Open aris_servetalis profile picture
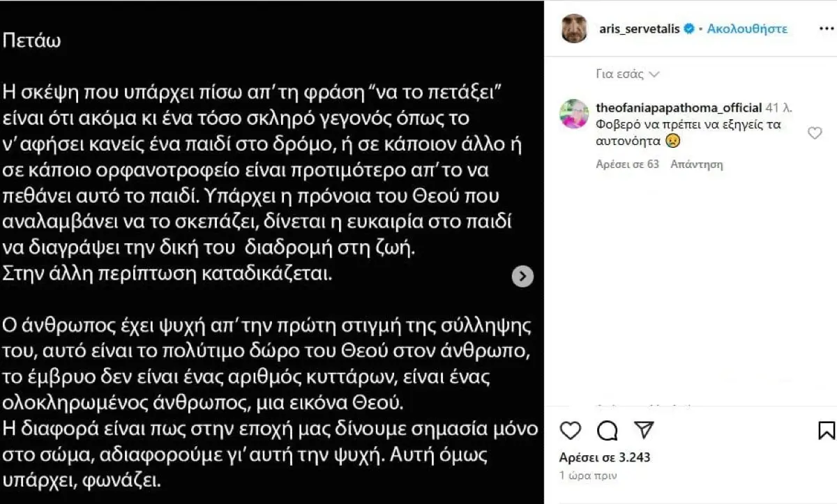The image size is (837, 504). pos(574,29)
